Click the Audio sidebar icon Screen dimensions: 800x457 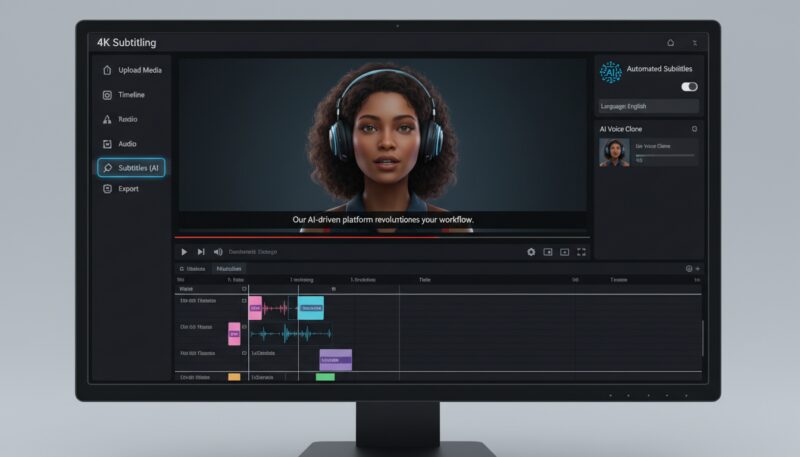point(107,144)
